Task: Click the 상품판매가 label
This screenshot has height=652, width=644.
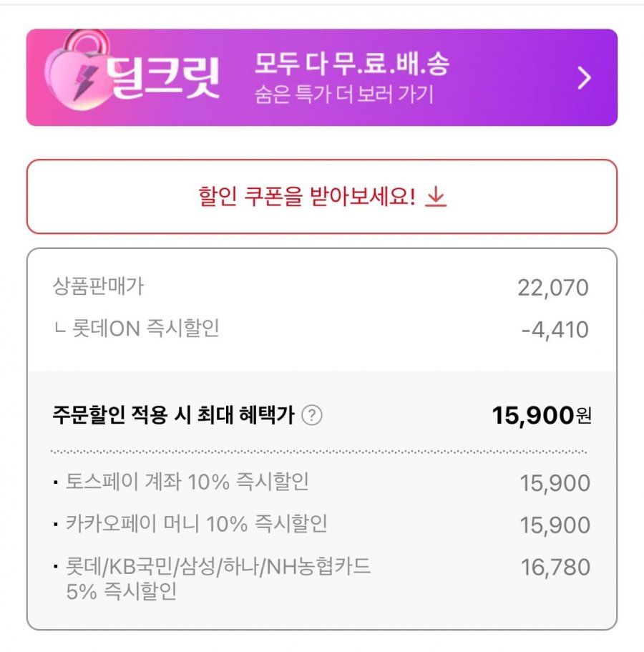Action: tap(98, 286)
